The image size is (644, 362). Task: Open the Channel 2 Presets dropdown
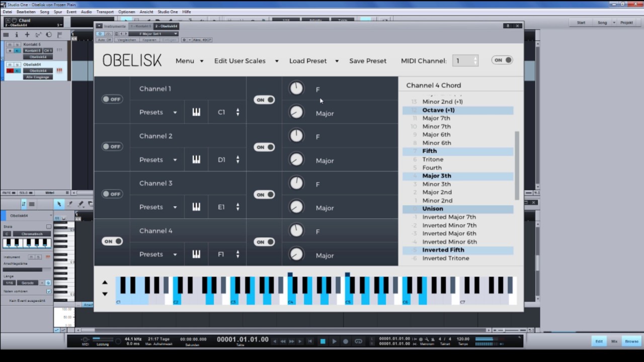(x=158, y=159)
